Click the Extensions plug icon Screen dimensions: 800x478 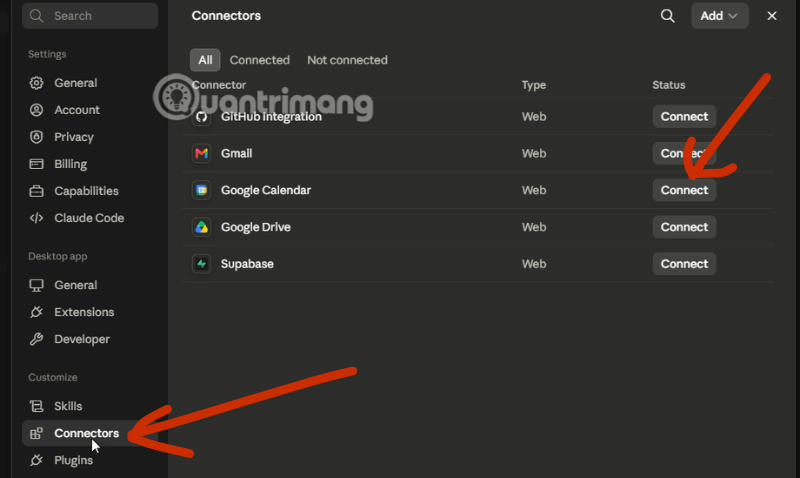point(36,312)
